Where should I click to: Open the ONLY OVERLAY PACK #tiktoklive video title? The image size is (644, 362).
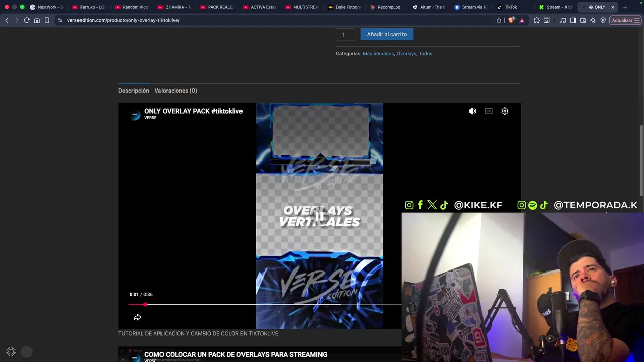click(x=193, y=111)
